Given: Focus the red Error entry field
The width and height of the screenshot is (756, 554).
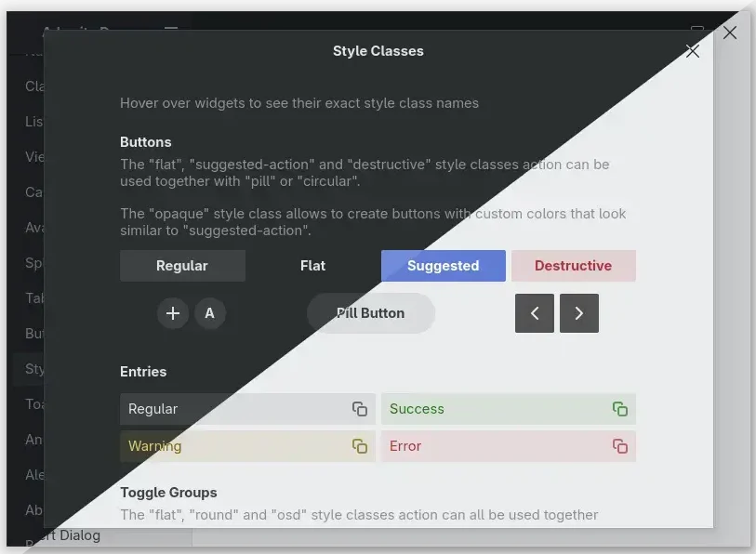Looking at the screenshot, I should coord(493,446).
